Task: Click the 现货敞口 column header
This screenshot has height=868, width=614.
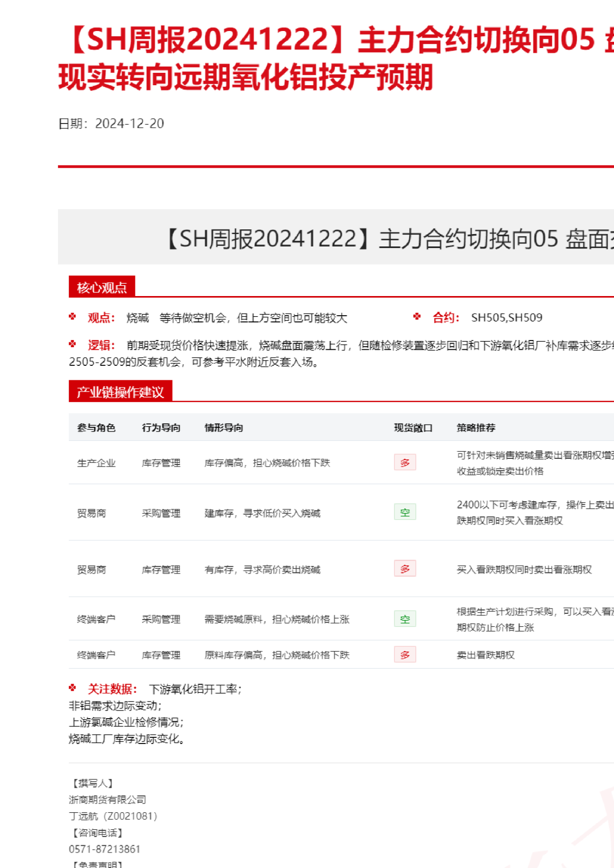Action: (x=413, y=428)
